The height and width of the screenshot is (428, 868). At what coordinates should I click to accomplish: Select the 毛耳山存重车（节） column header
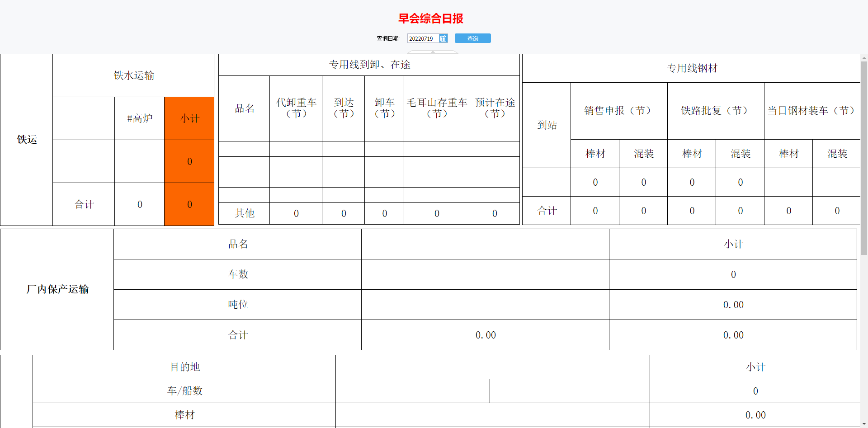tap(437, 108)
